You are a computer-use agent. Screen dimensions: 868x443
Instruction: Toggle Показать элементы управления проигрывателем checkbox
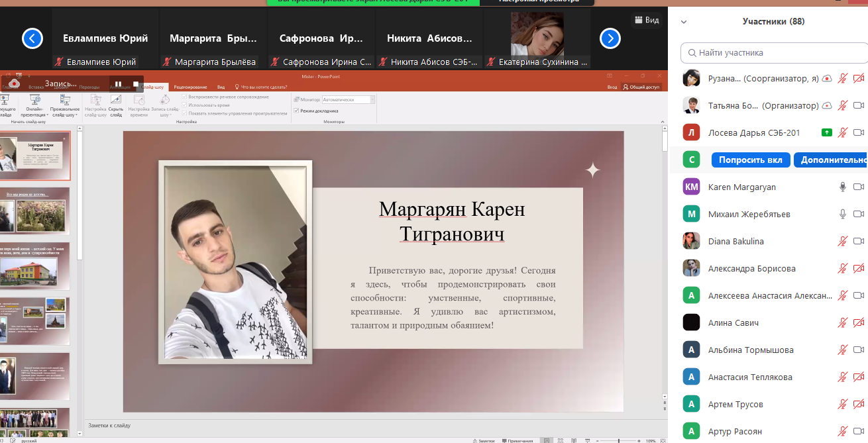pyautogui.click(x=185, y=113)
